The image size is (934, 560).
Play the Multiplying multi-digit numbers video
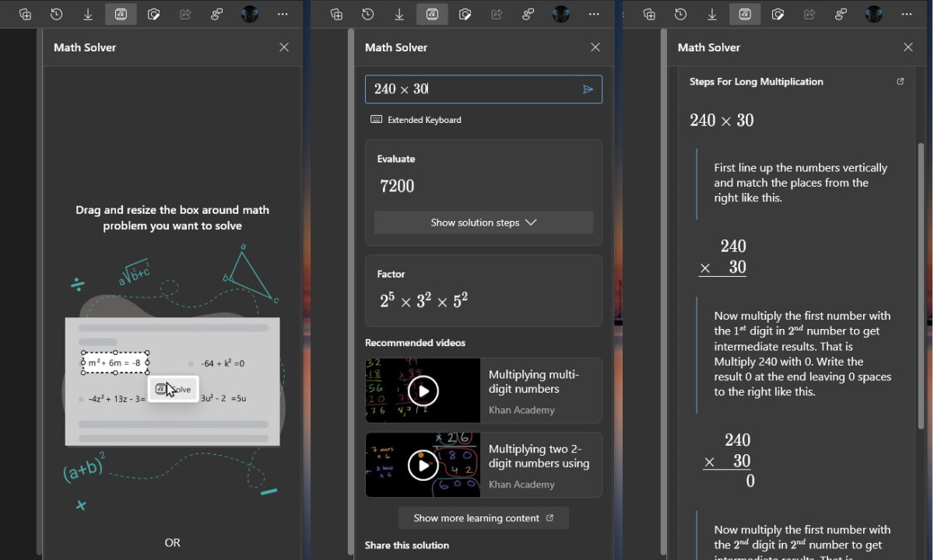point(423,390)
